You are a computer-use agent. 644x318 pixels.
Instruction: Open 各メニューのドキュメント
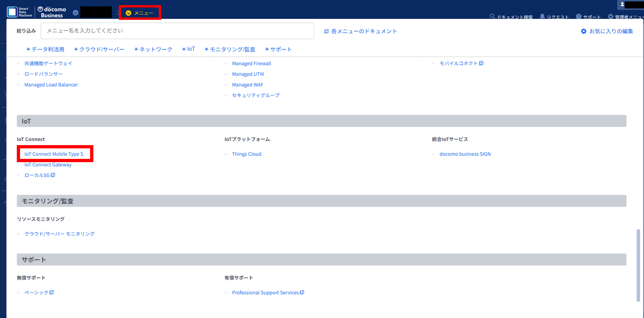[363, 31]
